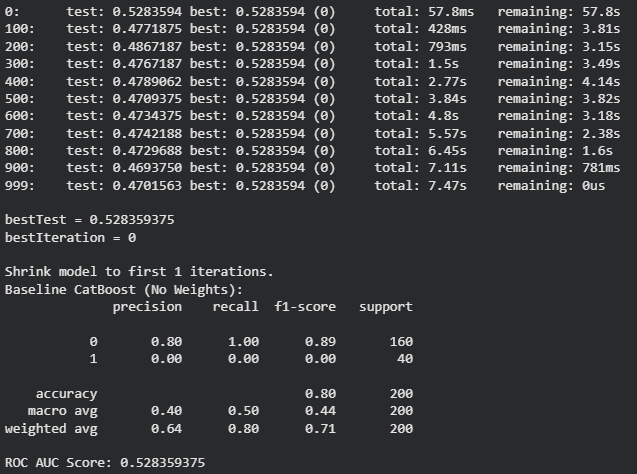Select 'Shrink model to first 1 iterations.'
The height and width of the screenshot is (474, 637).
coord(139,271)
